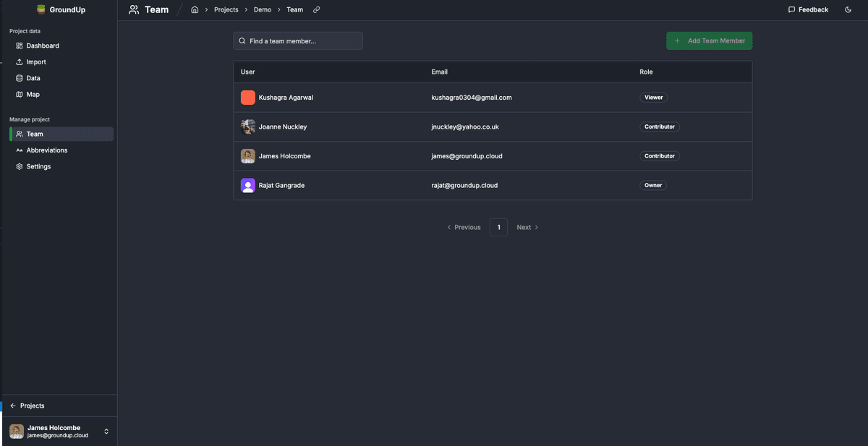This screenshot has width=868, height=446.
Task: Copy page link via chain icon
Action: (x=317, y=10)
